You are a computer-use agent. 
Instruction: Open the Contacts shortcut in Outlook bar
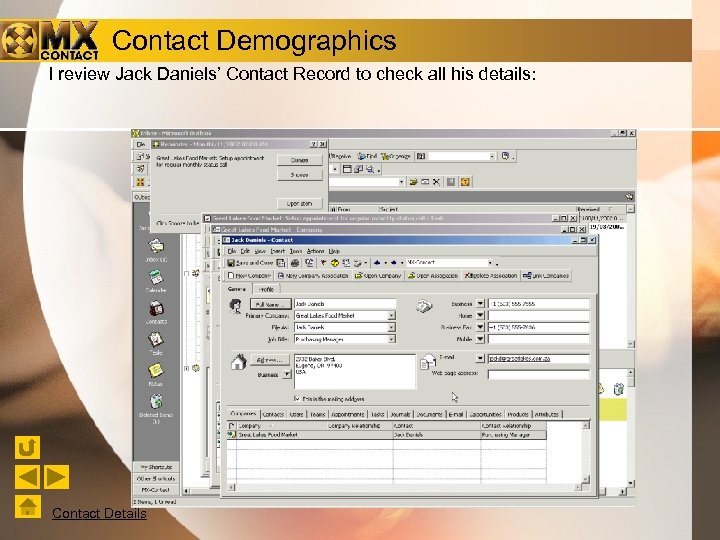click(x=156, y=312)
